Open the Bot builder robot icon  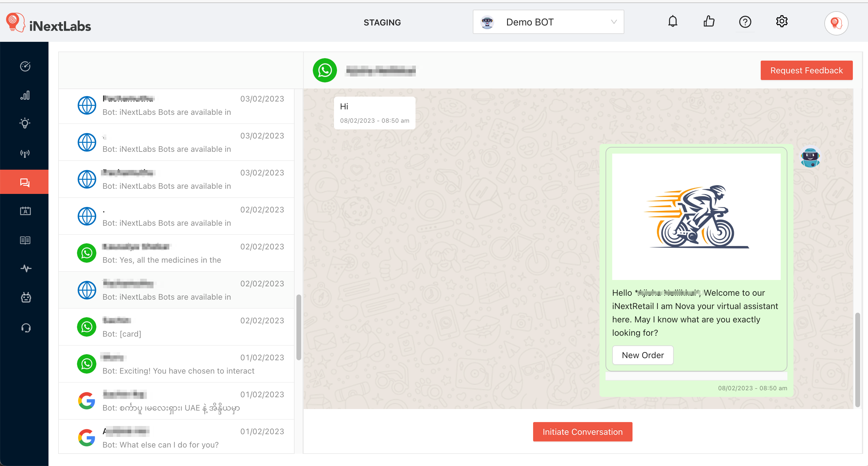click(25, 298)
